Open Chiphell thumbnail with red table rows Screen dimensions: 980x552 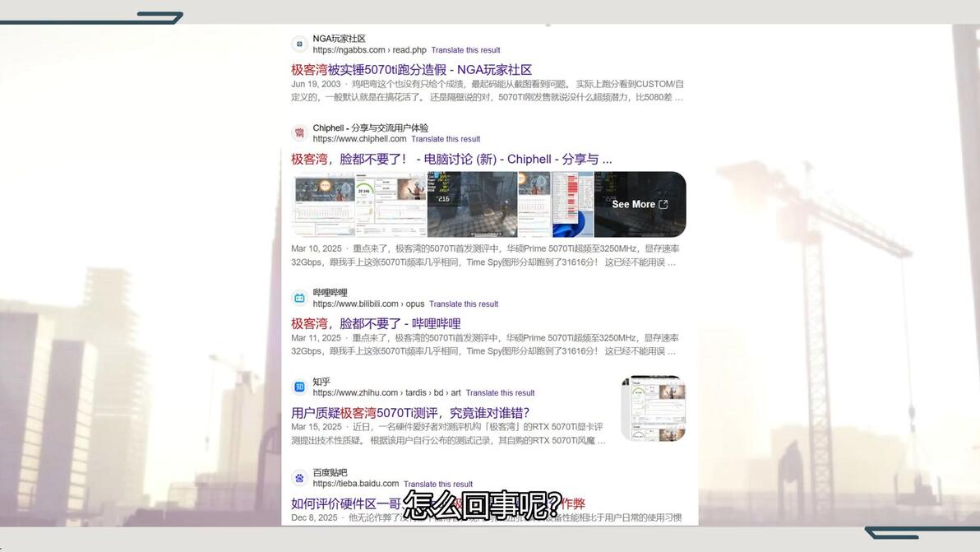coord(556,204)
